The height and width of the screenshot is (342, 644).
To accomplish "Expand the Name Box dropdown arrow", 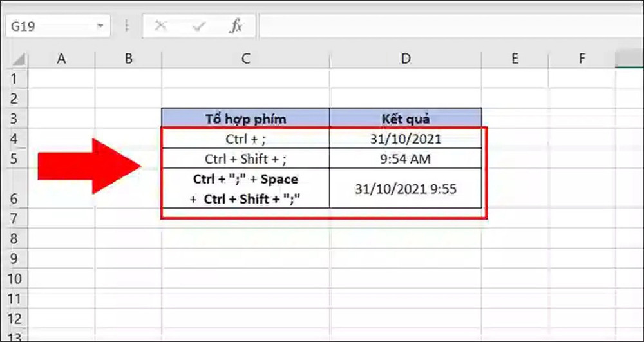I will tap(100, 26).
